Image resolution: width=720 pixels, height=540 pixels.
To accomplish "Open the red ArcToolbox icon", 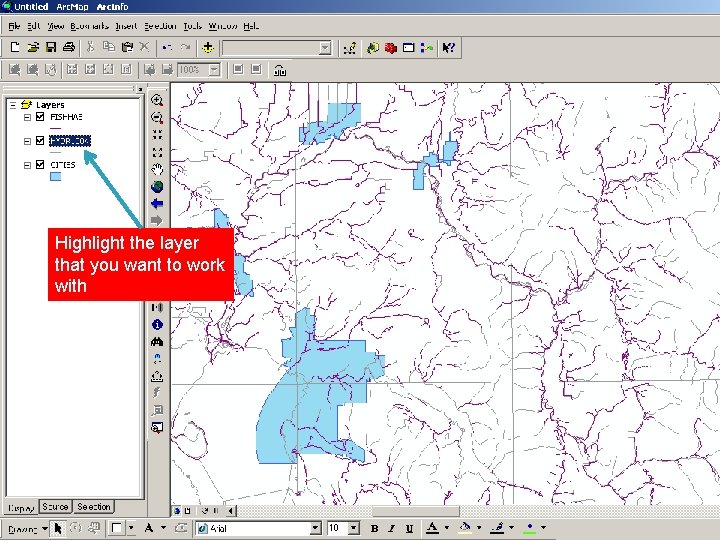I will (x=391, y=48).
